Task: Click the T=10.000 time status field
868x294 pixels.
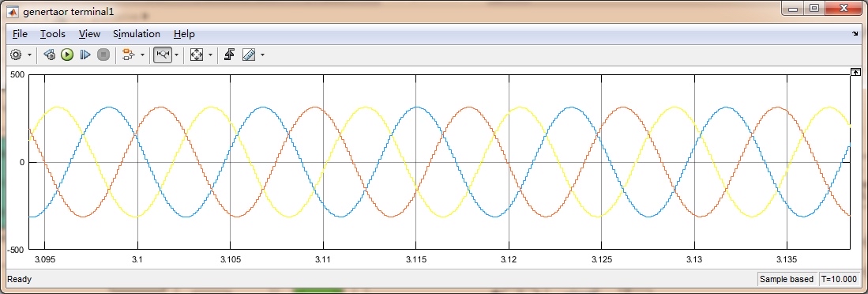Action: click(840, 279)
